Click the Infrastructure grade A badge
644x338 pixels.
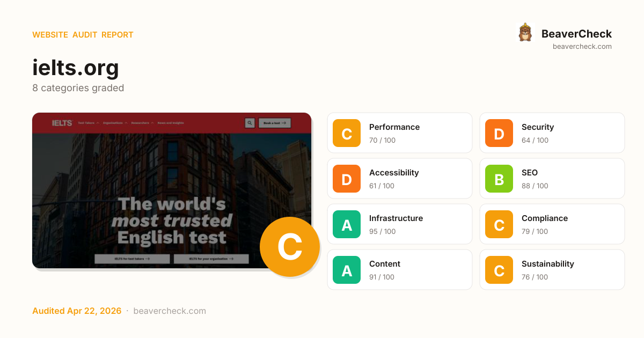[x=347, y=224]
